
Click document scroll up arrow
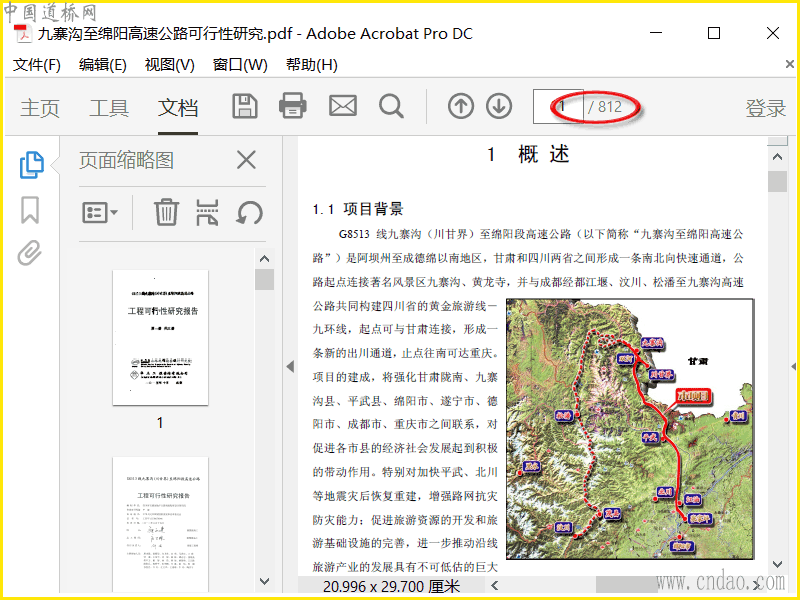(777, 157)
